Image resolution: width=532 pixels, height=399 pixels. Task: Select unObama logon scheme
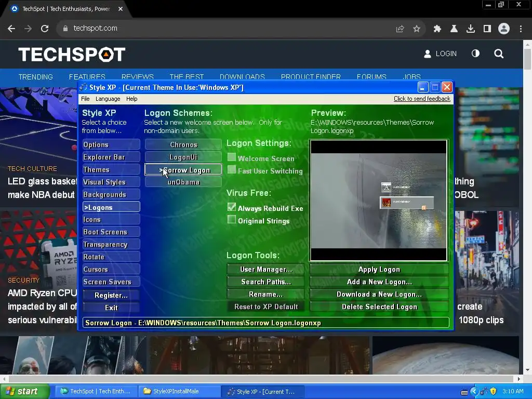[183, 182]
